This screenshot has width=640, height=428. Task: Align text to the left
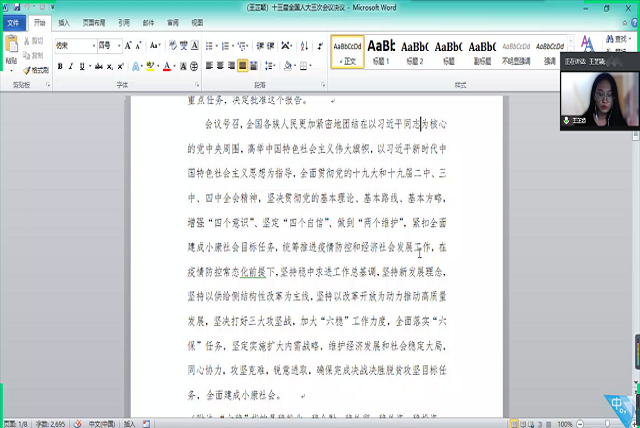pos(210,66)
